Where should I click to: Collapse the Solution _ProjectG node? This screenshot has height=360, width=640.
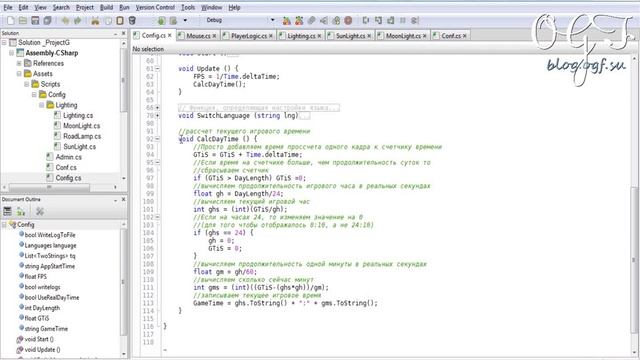point(4,42)
